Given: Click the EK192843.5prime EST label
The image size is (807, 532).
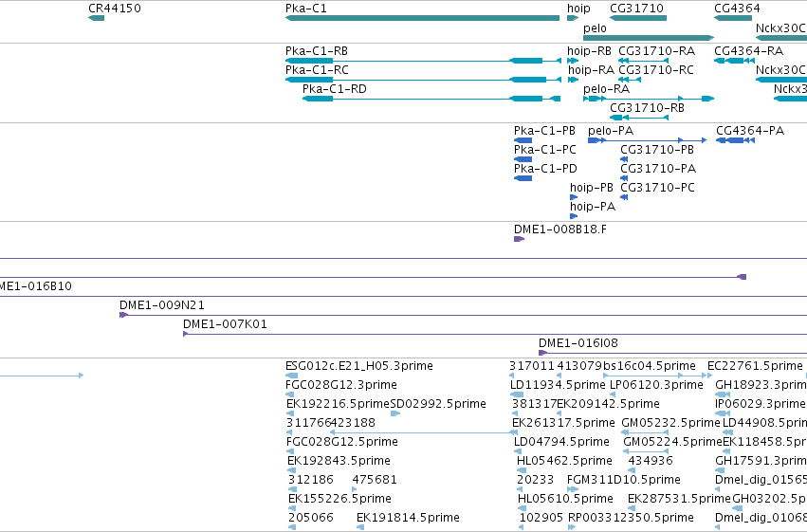Looking at the screenshot, I should pyautogui.click(x=339, y=461).
